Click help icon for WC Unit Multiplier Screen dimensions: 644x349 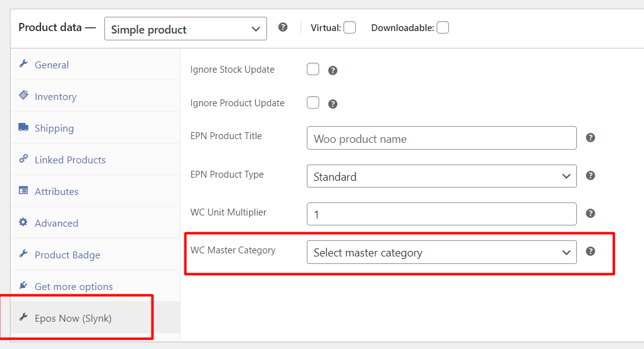(x=591, y=214)
